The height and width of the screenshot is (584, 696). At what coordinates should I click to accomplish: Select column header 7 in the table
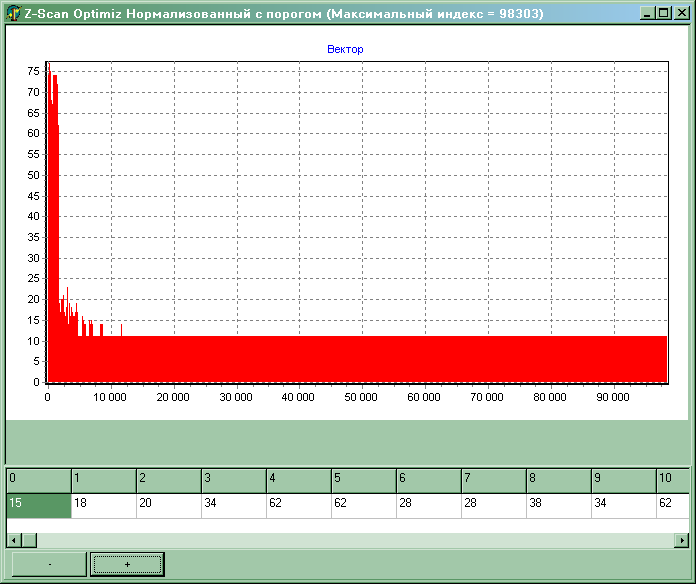click(494, 481)
